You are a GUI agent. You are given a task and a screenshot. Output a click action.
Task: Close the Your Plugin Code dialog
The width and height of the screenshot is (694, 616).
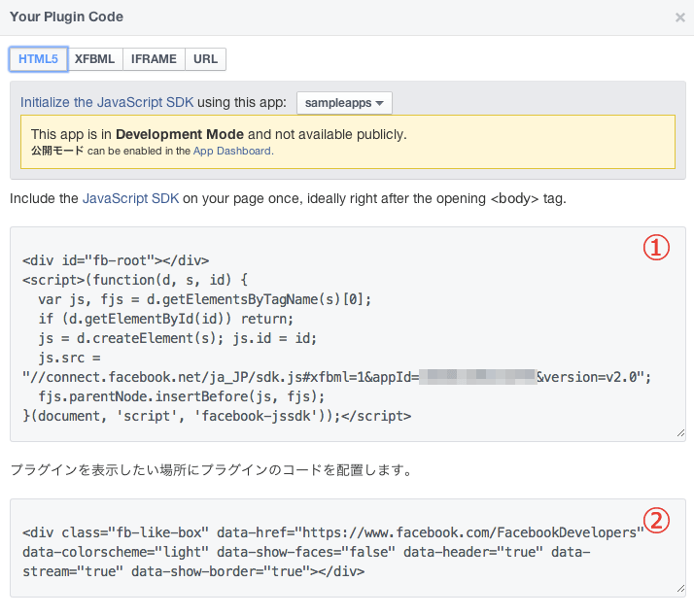tap(679, 17)
